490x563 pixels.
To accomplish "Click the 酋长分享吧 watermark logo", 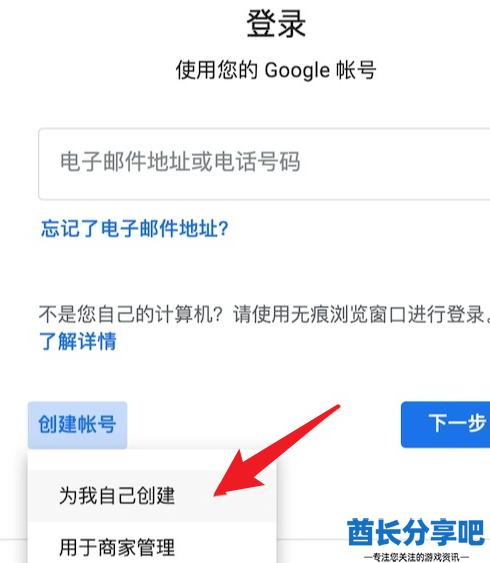I will point(416,532).
